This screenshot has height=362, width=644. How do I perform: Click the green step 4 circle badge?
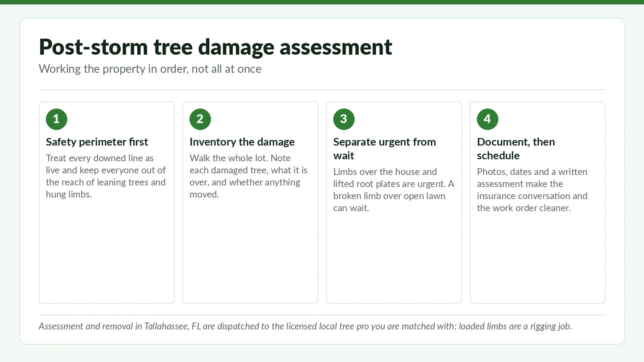(487, 119)
